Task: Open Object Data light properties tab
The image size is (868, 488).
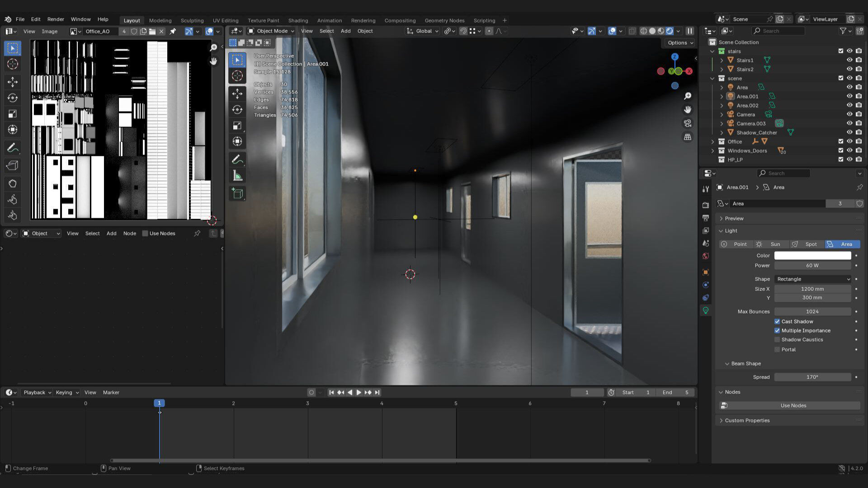Action: click(706, 310)
